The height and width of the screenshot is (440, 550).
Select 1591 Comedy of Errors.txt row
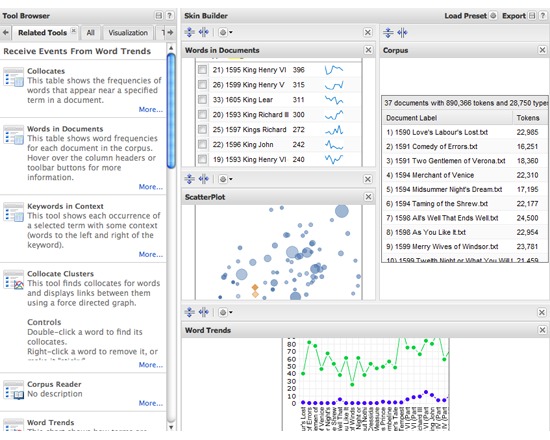tap(465, 147)
